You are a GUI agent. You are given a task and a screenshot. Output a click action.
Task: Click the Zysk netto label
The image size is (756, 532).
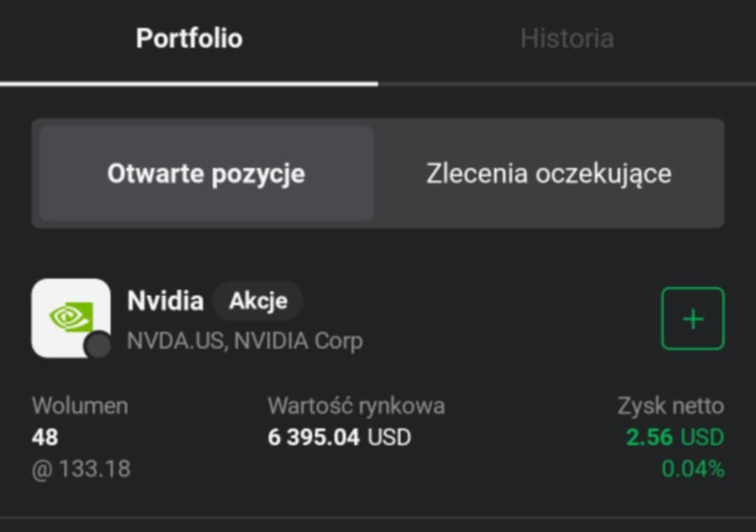click(670, 405)
